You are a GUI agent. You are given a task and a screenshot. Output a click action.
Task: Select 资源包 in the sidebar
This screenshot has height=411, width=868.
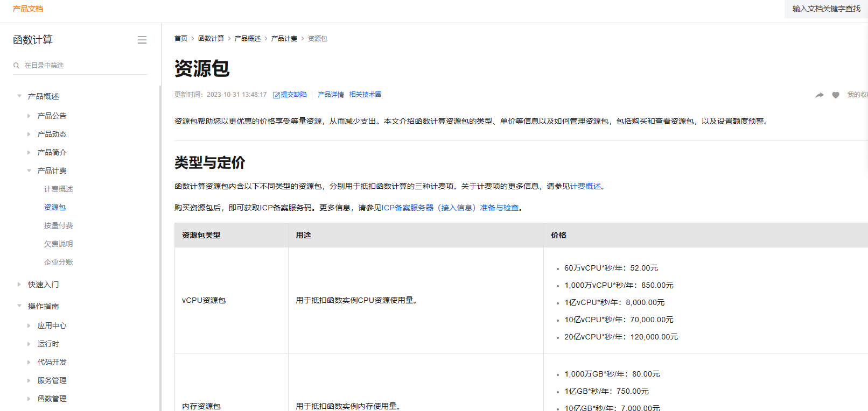click(x=55, y=207)
